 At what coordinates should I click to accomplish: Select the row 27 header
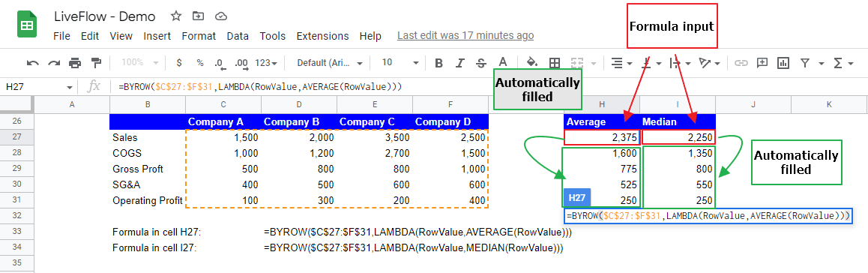pyautogui.click(x=16, y=136)
